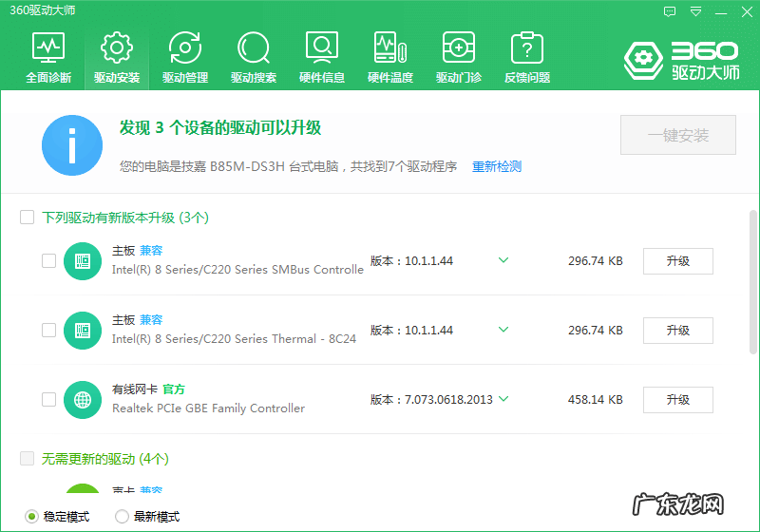Click the 官方 tag on Realtek row
This screenshot has width=760, height=532.
(174, 389)
